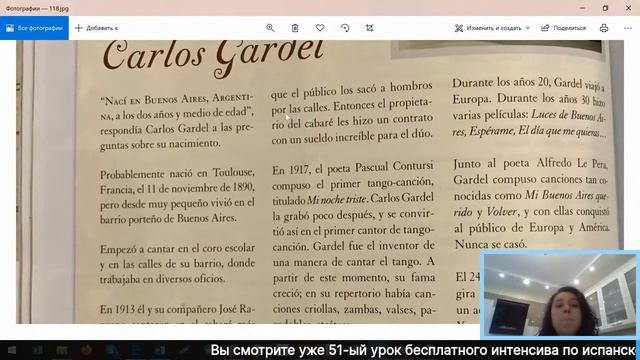Image resolution: width=640 pixels, height=360 pixels.
Task: Click the Add to (Добавить к) button
Action: [x=97, y=28]
